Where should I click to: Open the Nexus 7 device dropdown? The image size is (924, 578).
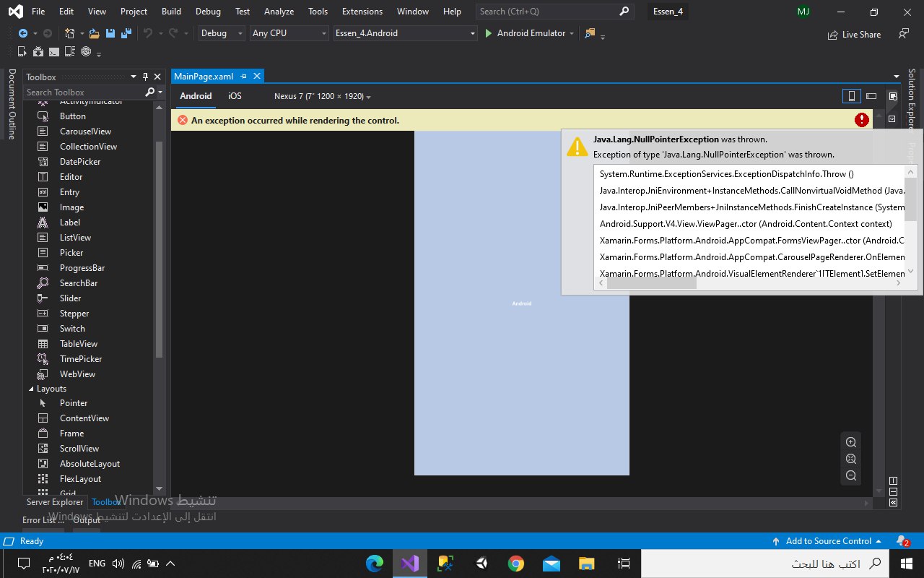pos(323,96)
